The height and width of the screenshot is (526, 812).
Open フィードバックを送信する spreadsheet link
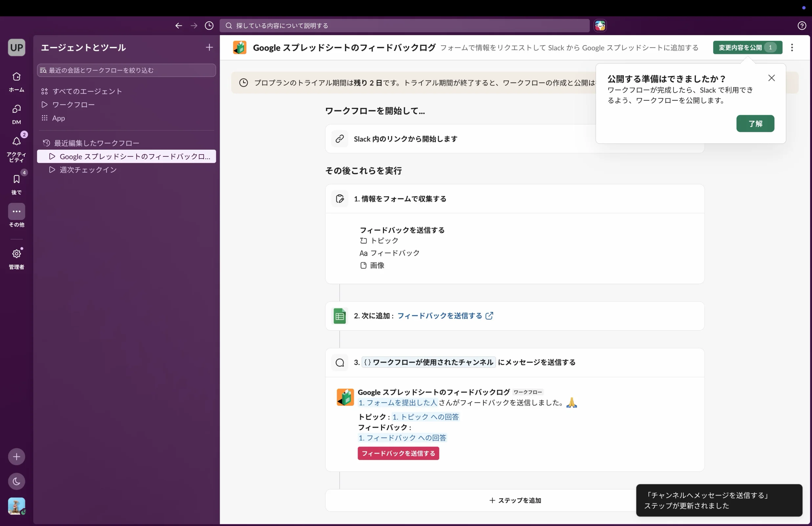pos(440,316)
